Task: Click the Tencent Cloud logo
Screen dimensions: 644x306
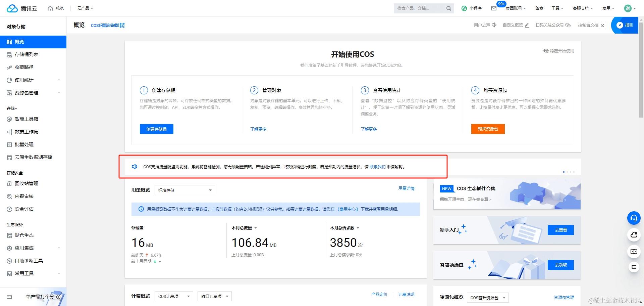Action: (x=22, y=8)
